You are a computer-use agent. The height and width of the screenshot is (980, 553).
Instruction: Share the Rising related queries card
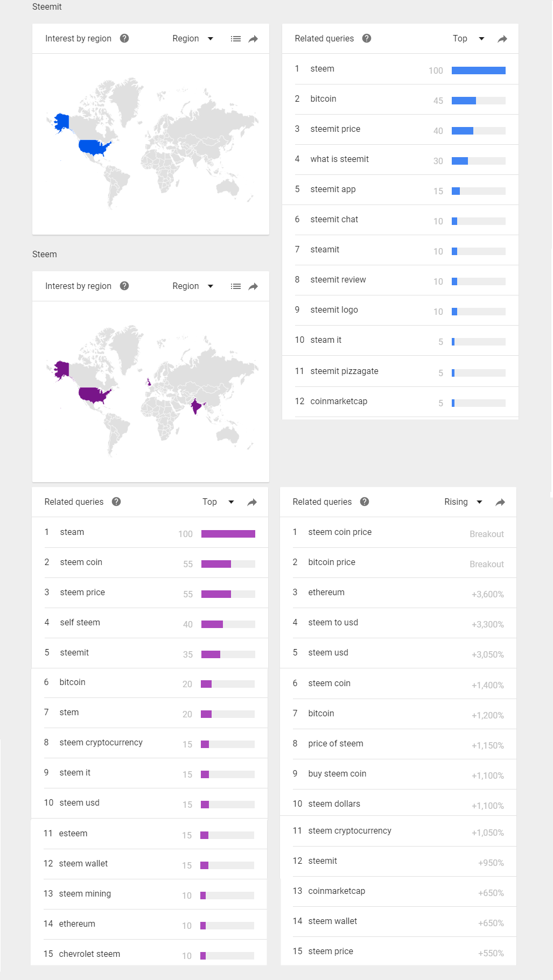click(x=500, y=502)
